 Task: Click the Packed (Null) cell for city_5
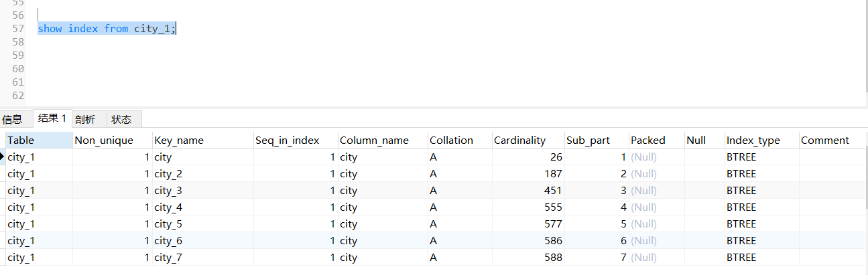pyautogui.click(x=656, y=224)
